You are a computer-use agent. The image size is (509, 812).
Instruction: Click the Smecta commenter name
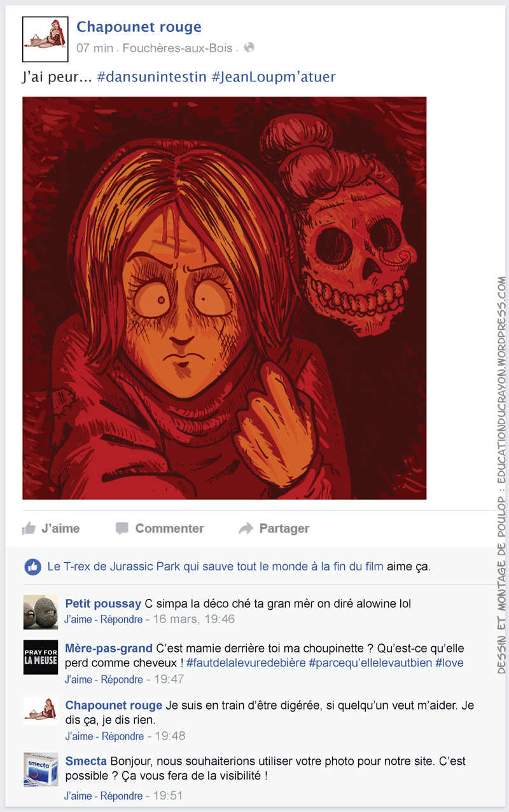pyautogui.click(x=87, y=760)
